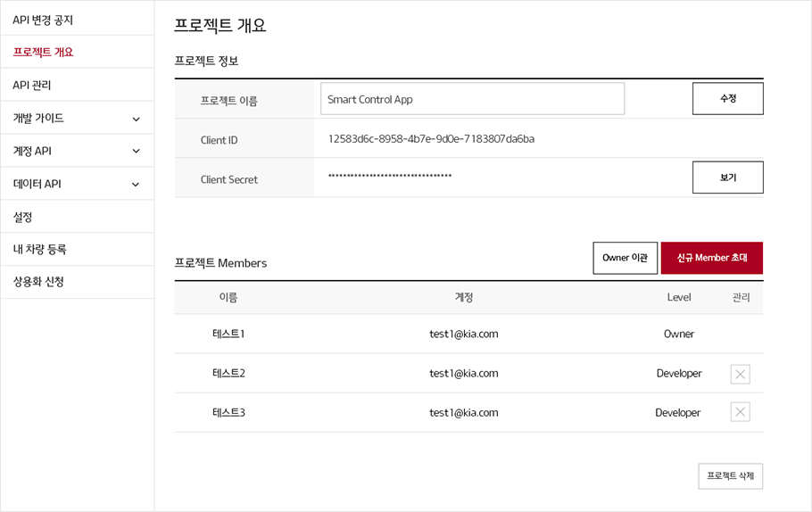Remove member 테스트3 with the X icon
812x512 pixels.
(x=740, y=412)
